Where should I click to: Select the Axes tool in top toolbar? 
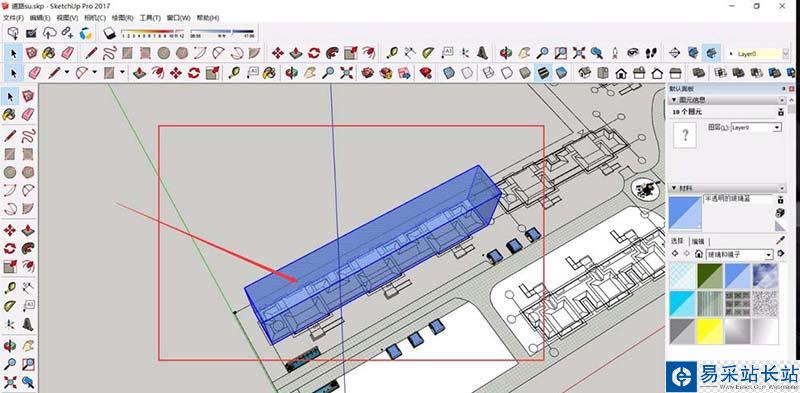coord(465,53)
